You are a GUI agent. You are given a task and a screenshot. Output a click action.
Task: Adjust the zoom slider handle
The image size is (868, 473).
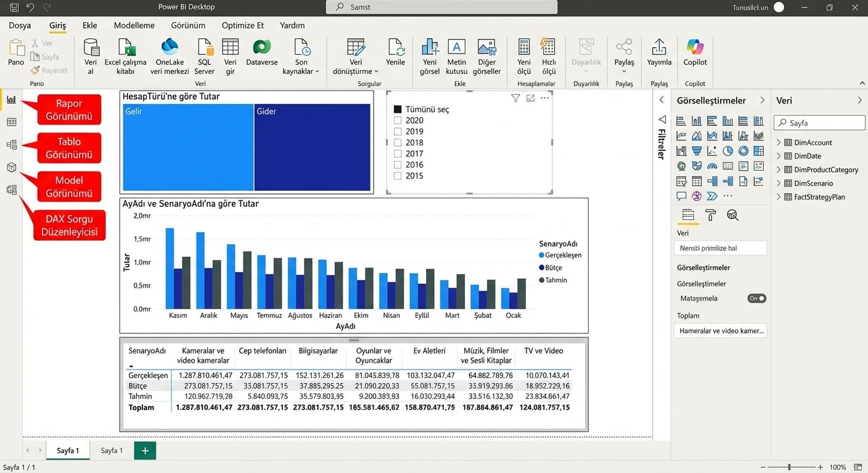(789, 467)
